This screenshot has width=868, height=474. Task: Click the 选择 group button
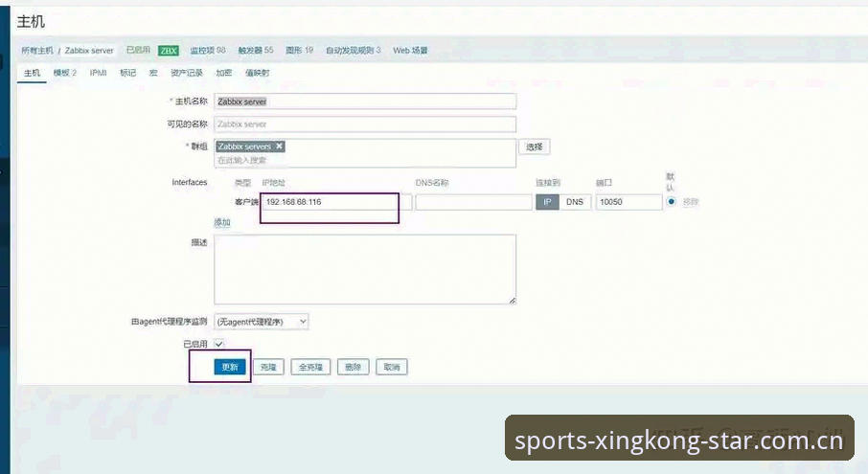point(535,147)
